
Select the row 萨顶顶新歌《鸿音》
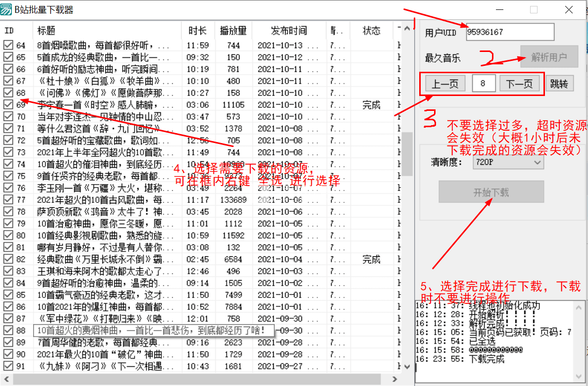pos(200,212)
